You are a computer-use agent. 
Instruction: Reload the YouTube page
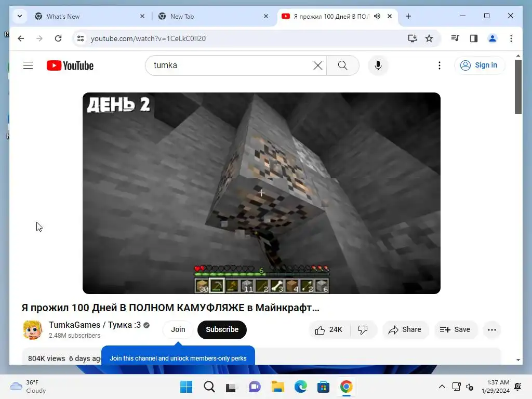point(58,38)
